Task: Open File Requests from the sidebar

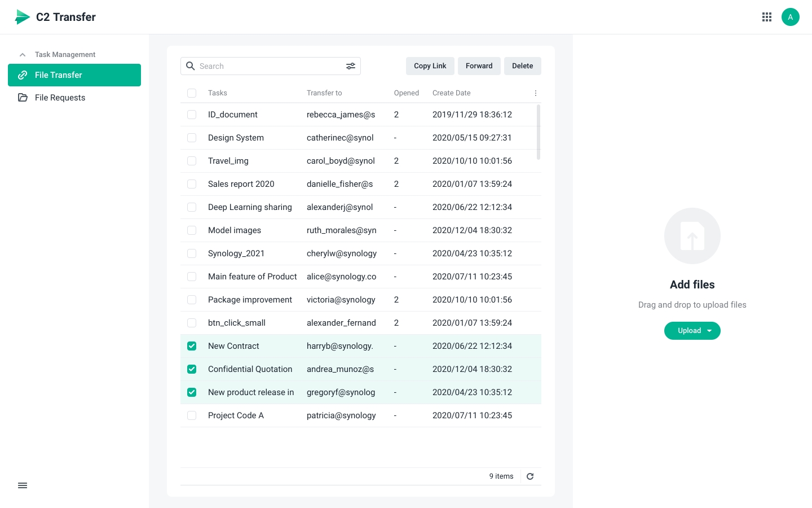Action: [x=60, y=97]
